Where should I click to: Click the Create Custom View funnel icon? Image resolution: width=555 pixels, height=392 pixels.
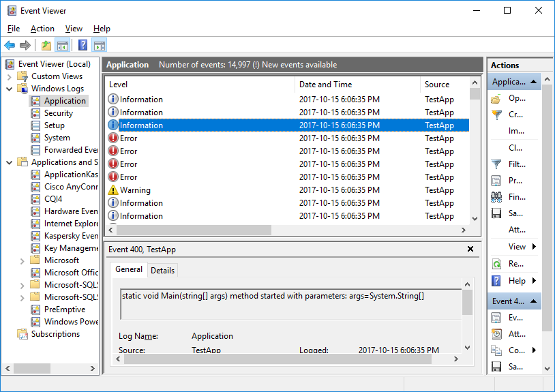click(496, 115)
